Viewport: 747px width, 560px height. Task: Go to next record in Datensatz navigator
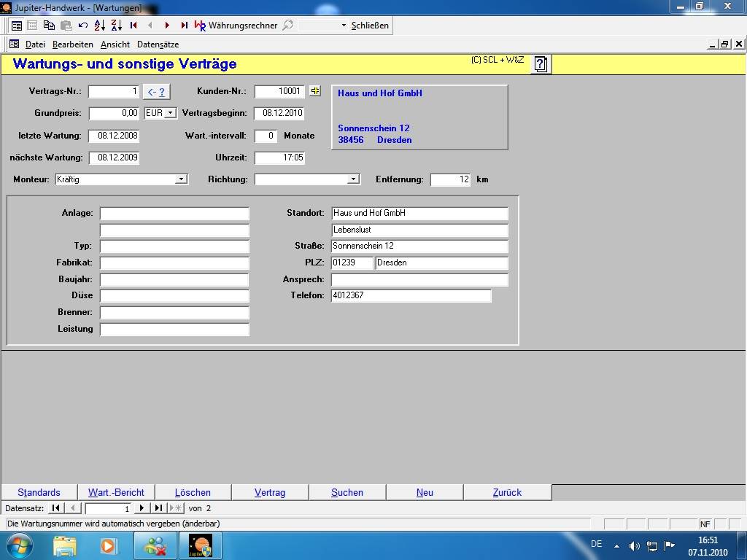click(x=142, y=508)
